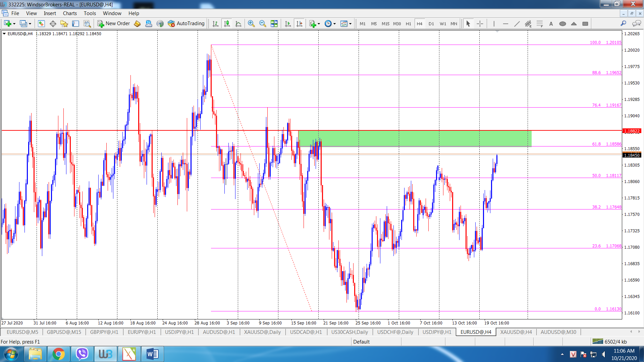This screenshot has height=362, width=644.
Task: Open the Templates dropdown arrow
Action: click(x=350, y=24)
